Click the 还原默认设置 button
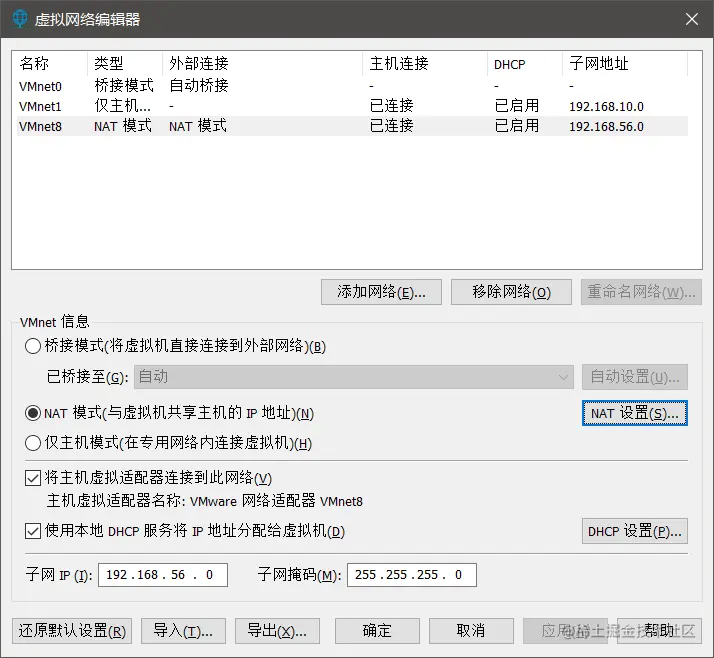Viewport: 714px width, 658px height. (x=72, y=631)
